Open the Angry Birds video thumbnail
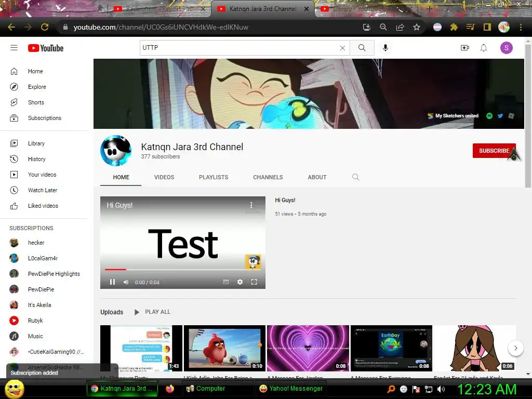Screen dimensions: 532x399 pos(224,349)
